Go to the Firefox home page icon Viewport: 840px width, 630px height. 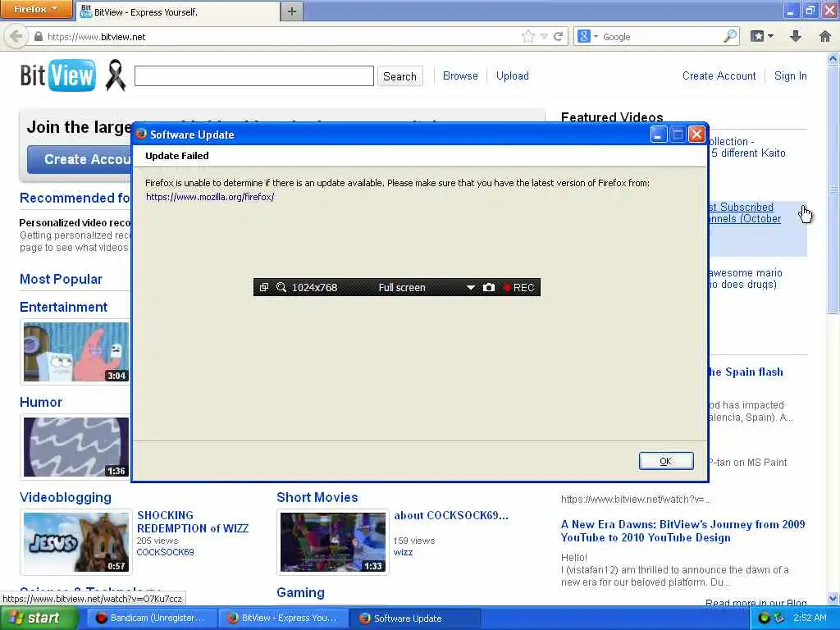tap(825, 36)
